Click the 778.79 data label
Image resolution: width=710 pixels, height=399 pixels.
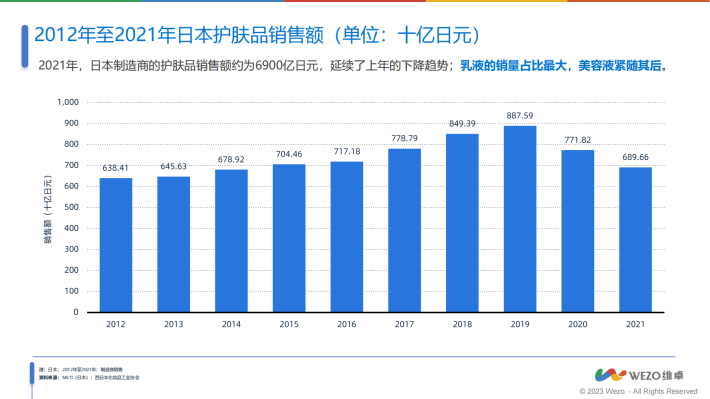click(x=404, y=138)
